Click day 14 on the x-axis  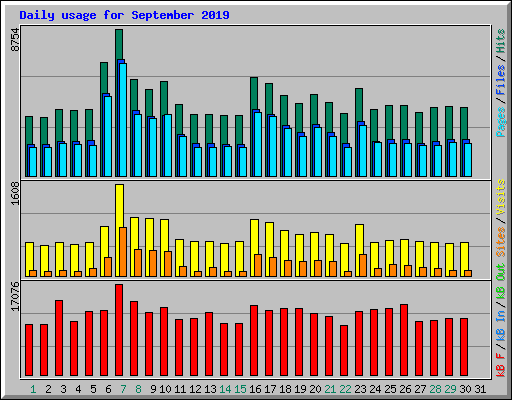pos(225,389)
